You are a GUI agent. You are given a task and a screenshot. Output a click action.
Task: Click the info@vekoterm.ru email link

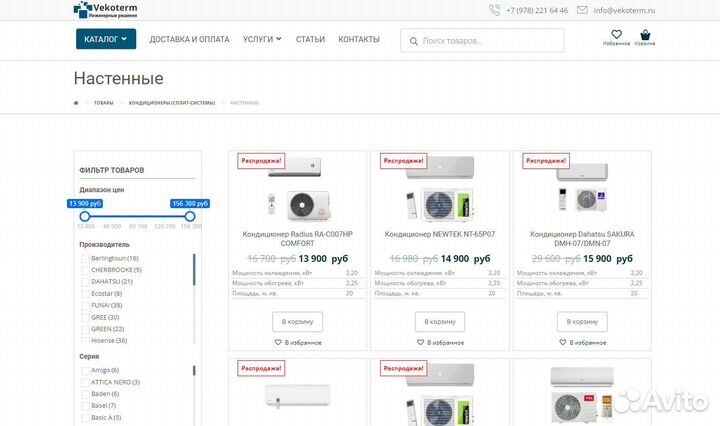(624, 10)
